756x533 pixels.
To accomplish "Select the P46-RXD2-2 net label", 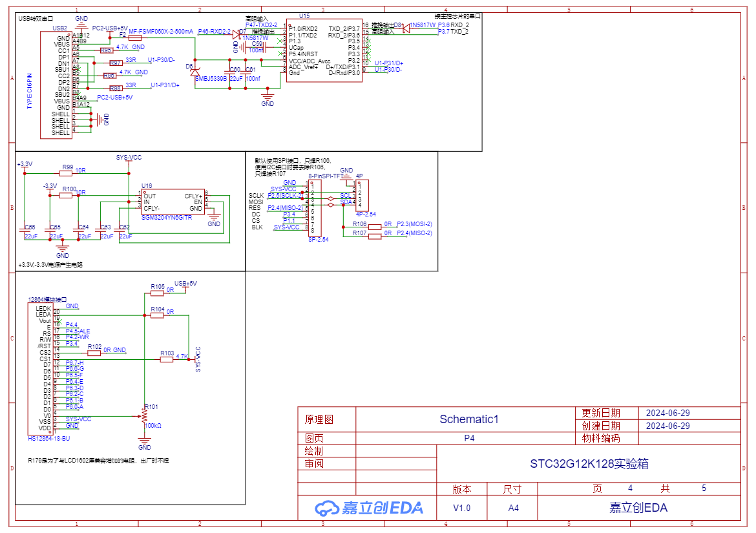I will pos(214,31).
